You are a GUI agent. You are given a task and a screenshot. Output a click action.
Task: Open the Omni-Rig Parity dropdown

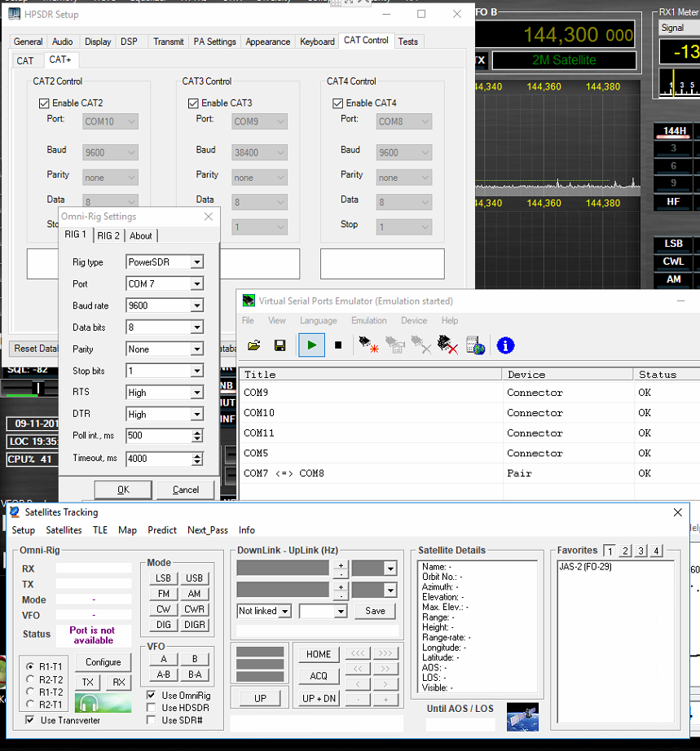click(197, 349)
